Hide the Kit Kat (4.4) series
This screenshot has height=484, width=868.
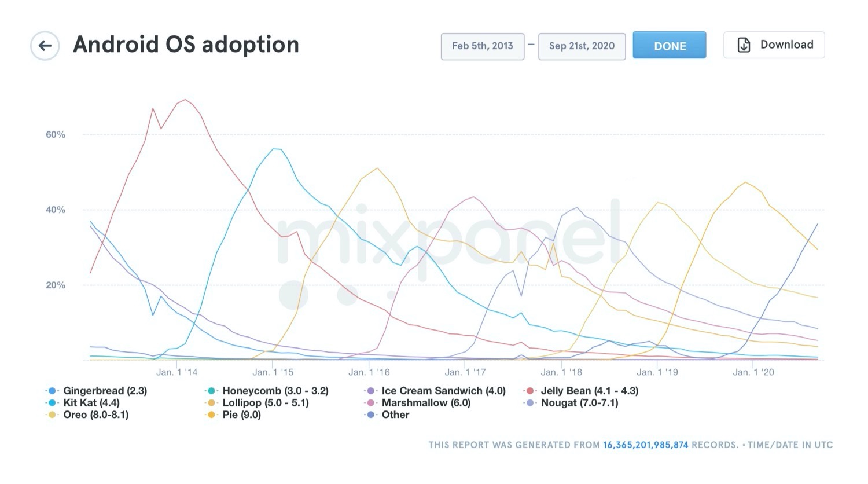pos(91,403)
